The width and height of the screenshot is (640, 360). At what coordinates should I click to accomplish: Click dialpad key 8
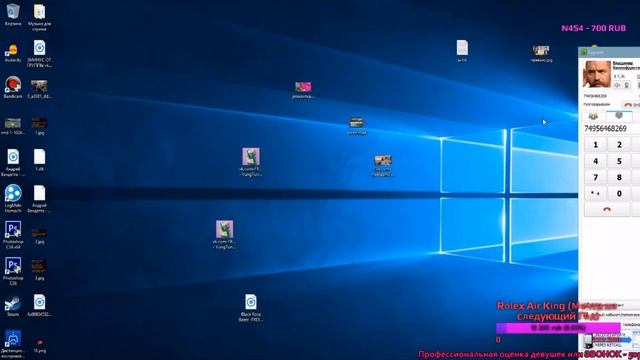click(619, 177)
